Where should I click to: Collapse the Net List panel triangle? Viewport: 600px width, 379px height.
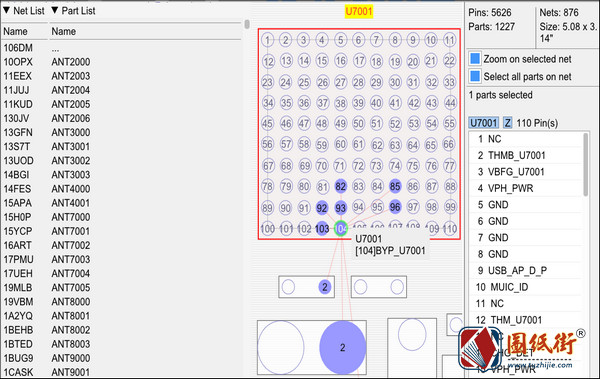7,10
